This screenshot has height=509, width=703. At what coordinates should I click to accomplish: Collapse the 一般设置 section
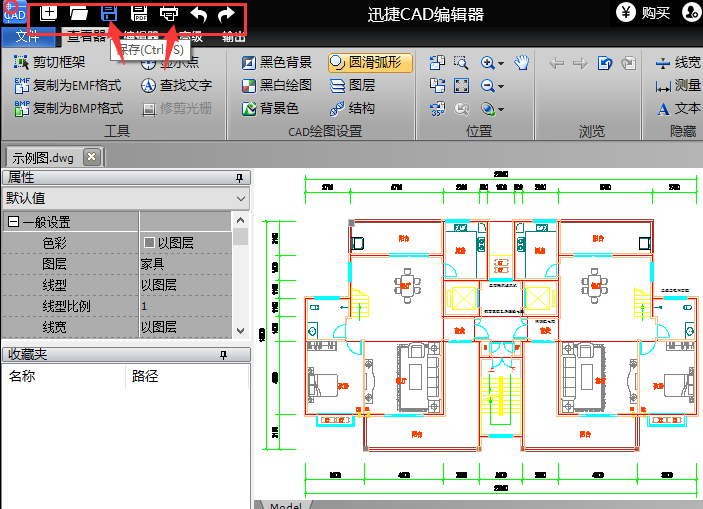(13, 222)
